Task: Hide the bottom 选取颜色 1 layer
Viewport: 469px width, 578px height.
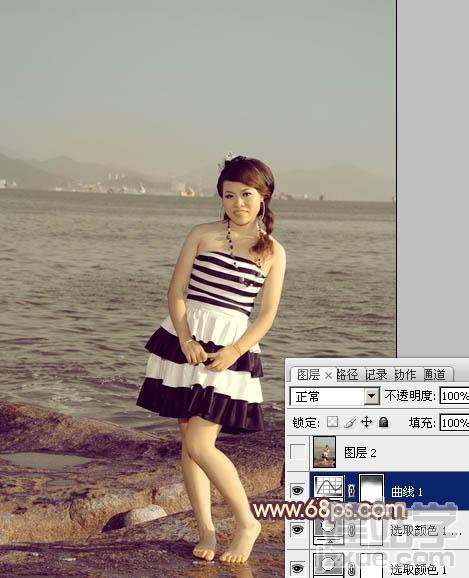Action: [298, 567]
